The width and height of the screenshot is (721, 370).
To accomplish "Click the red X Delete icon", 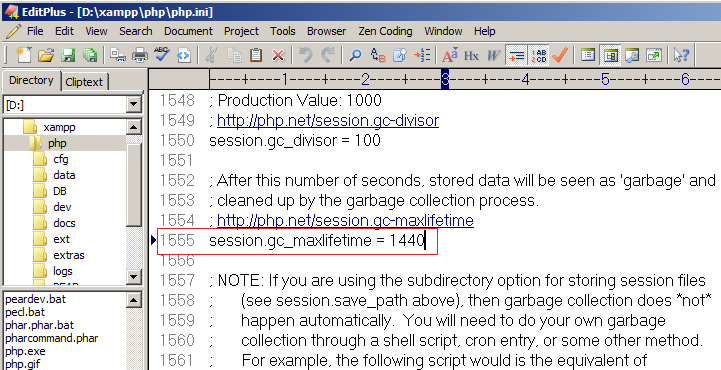I will click(x=278, y=56).
